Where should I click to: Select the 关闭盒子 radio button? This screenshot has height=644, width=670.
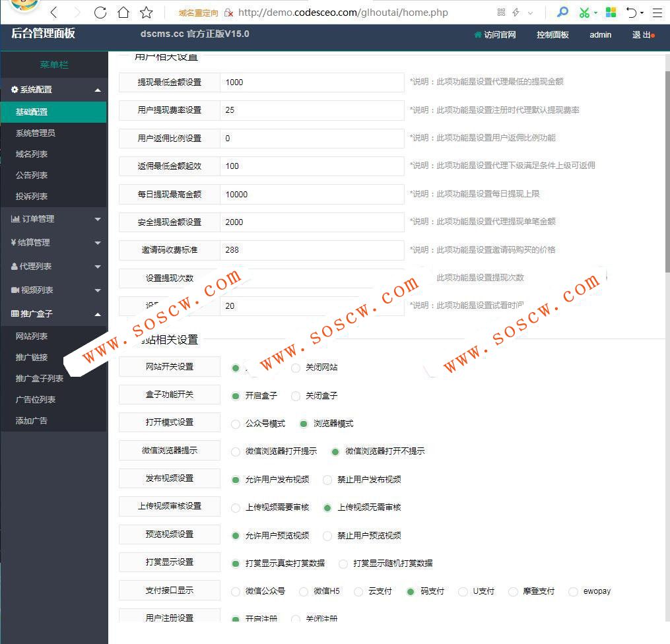(x=296, y=396)
